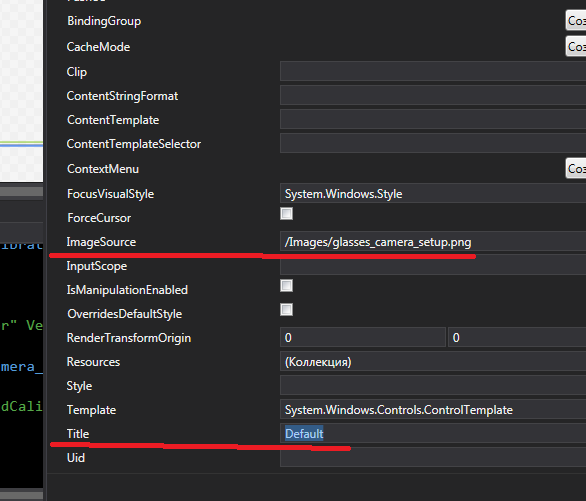Click the Style value field
Image resolution: width=586 pixels, height=501 pixels.
[x=433, y=385]
